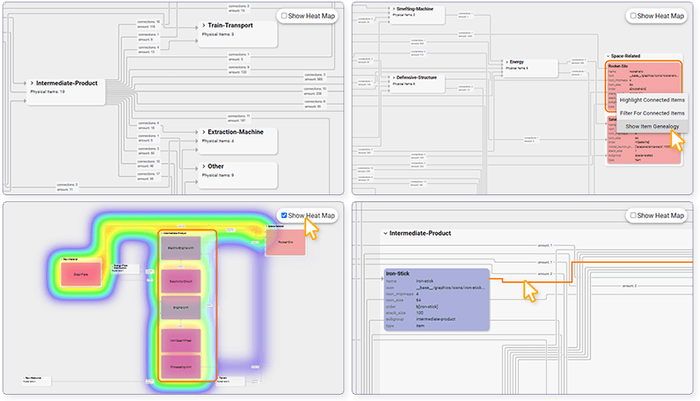Select Electronic Circuit node in heat map
This screenshot has width=700, height=401.
181,281
